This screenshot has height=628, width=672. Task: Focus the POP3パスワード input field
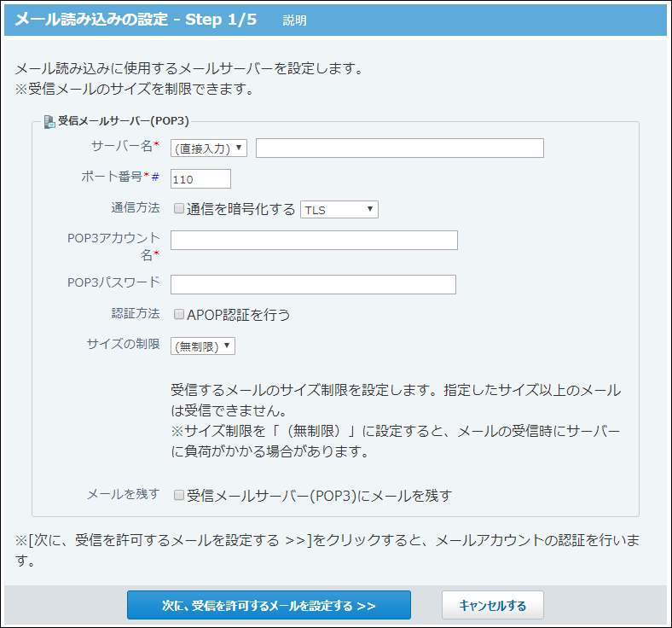(313, 285)
